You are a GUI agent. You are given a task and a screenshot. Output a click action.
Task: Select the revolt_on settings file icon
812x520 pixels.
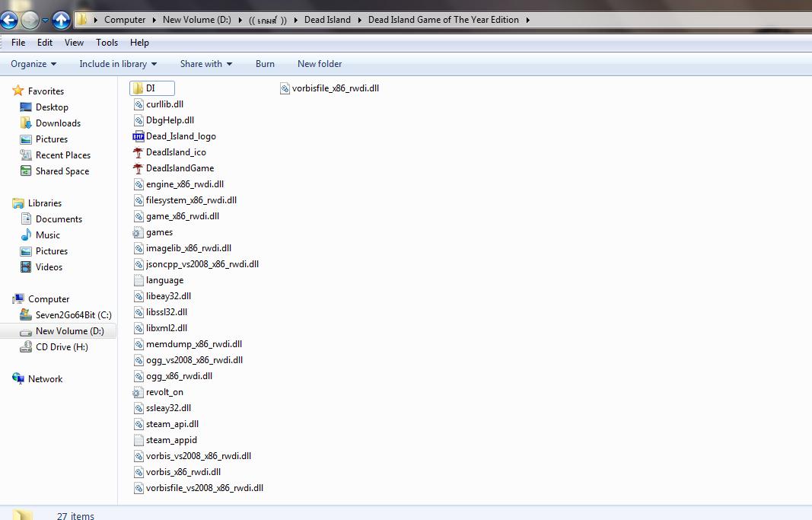click(138, 393)
